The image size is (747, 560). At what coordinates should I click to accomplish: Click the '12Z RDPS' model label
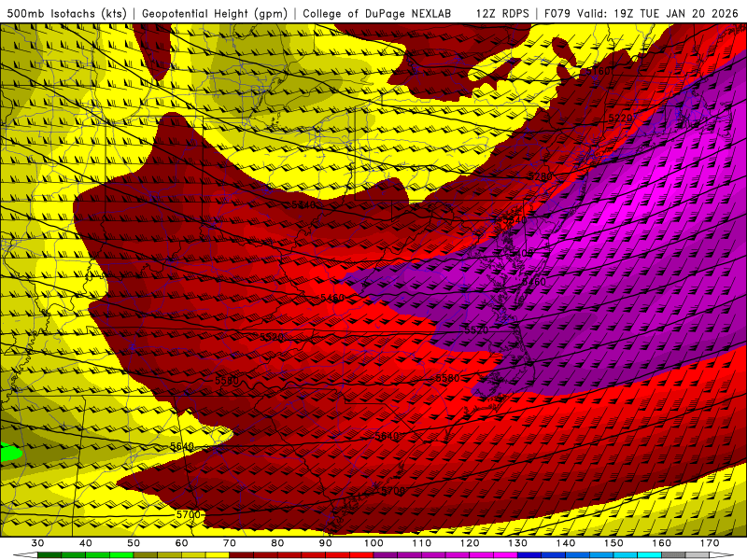[502, 13]
